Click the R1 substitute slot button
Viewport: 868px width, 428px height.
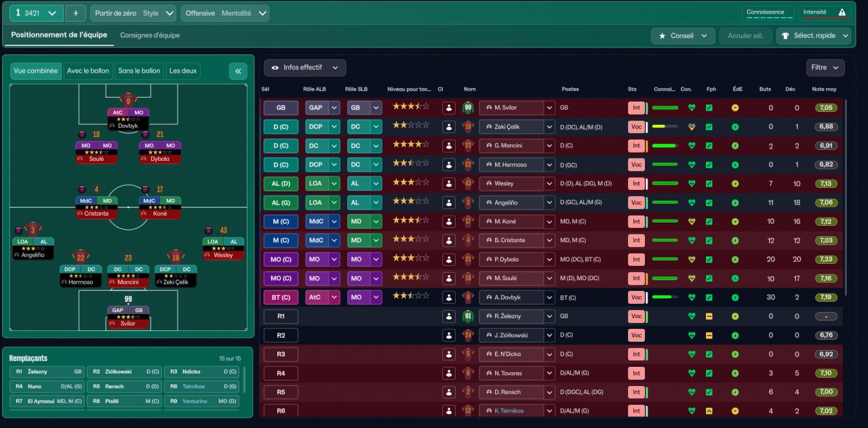coord(281,317)
